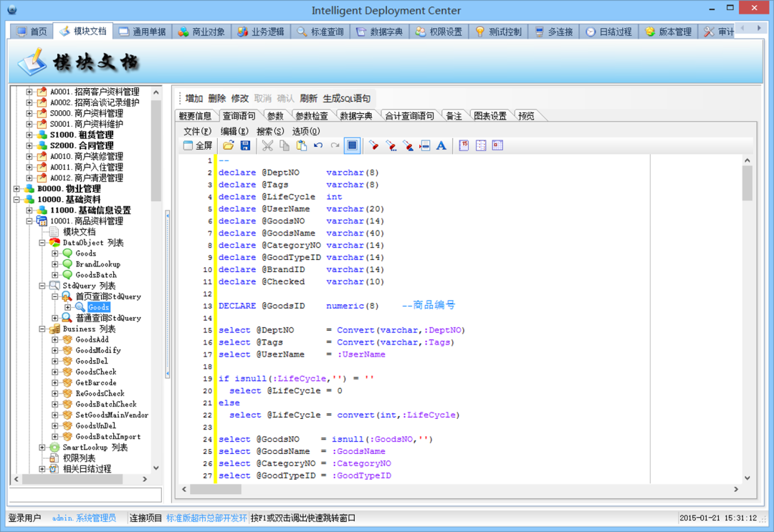Copy text using the editor toolbar copy icon

click(x=285, y=145)
